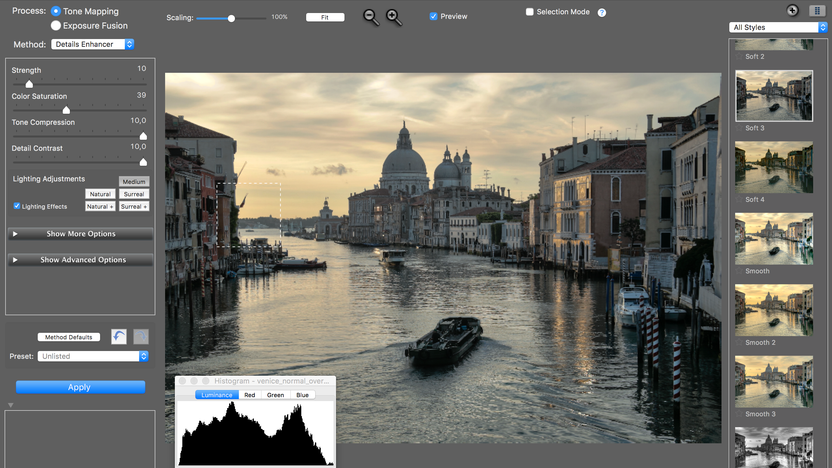The height and width of the screenshot is (468, 832).
Task: Select the Smooth preset thumbnail
Action: click(774, 239)
